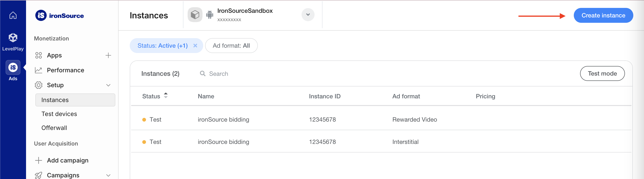Click the Home icon in sidebar

click(13, 16)
